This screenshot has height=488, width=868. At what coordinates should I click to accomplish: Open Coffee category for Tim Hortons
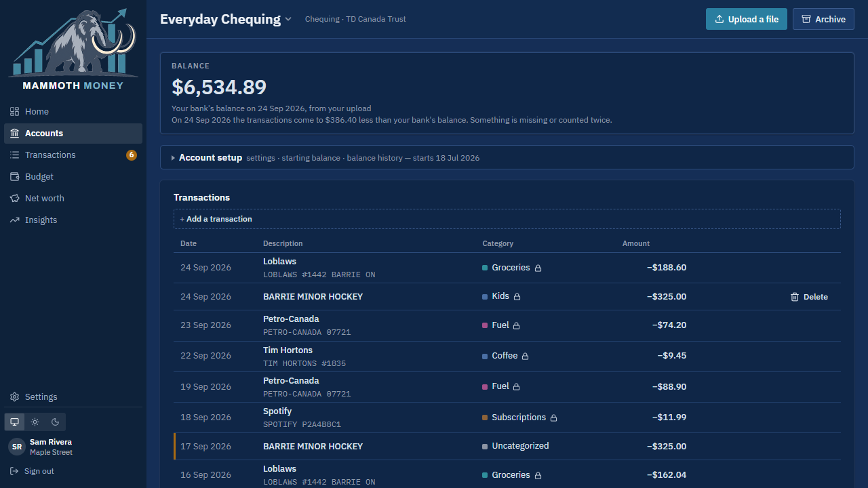tap(500, 356)
